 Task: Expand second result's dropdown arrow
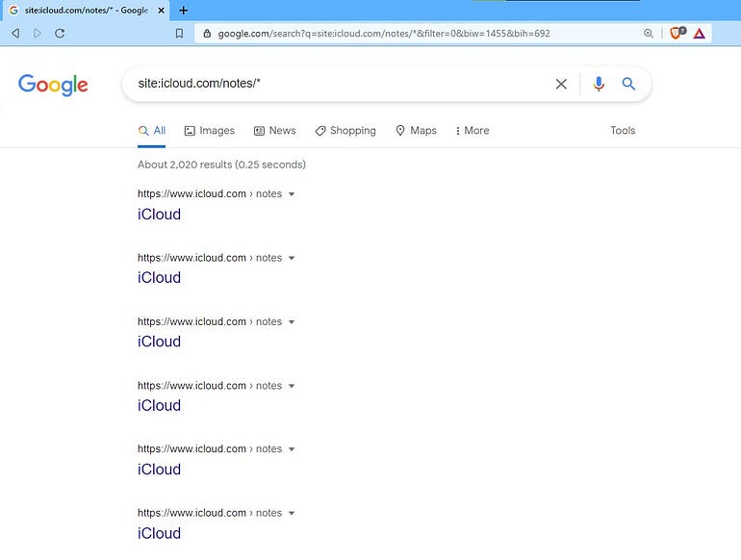(292, 258)
